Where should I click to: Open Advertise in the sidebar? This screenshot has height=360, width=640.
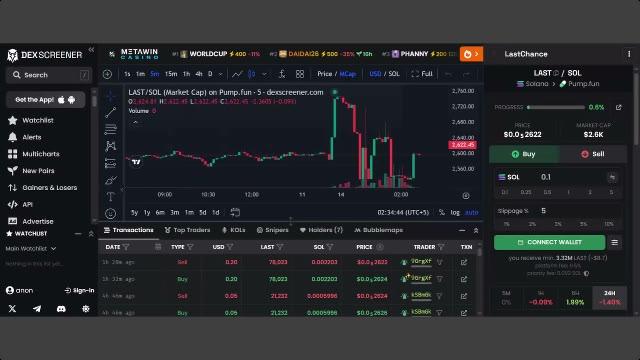click(31, 221)
